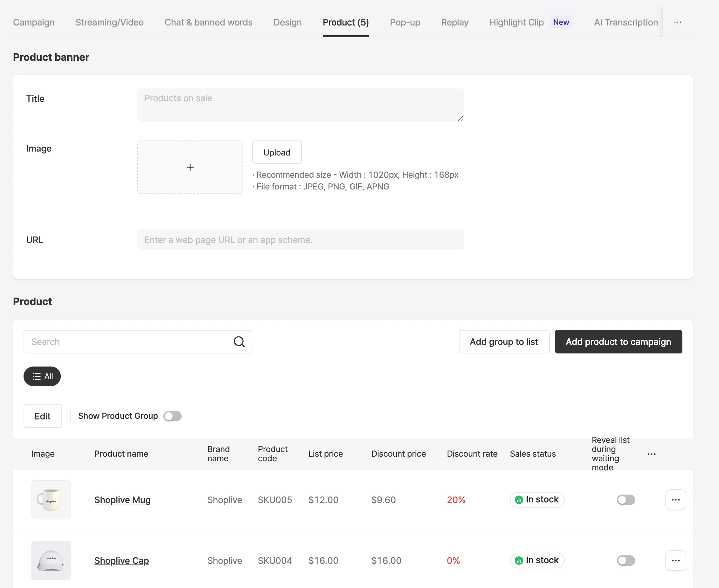Open Shoplive Mug row actions menu
The height and width of the screenshot is (588, 719).
(x=676, y=499)
